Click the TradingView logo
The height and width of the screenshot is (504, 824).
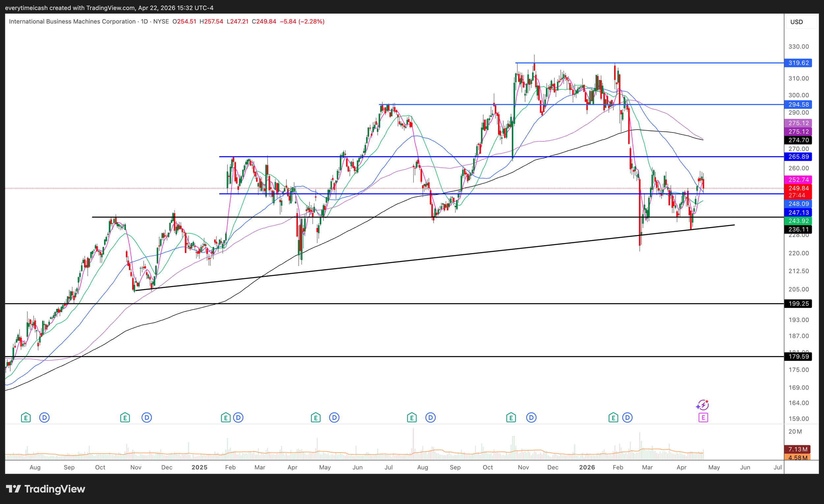[45, 489]
